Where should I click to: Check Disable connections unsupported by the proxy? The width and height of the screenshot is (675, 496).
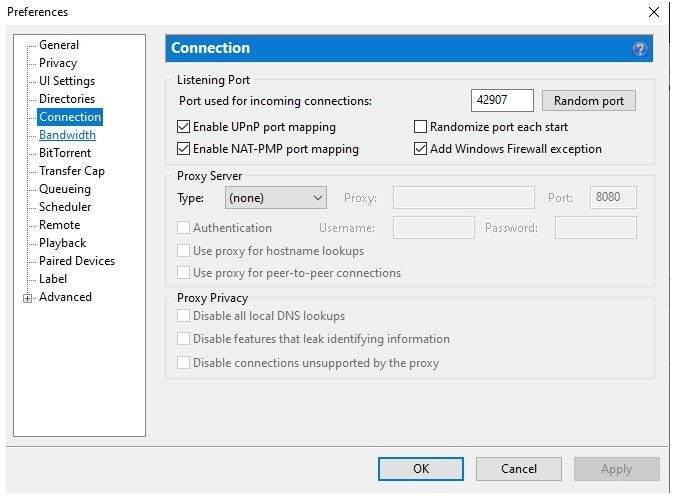[x=183, y=363]
